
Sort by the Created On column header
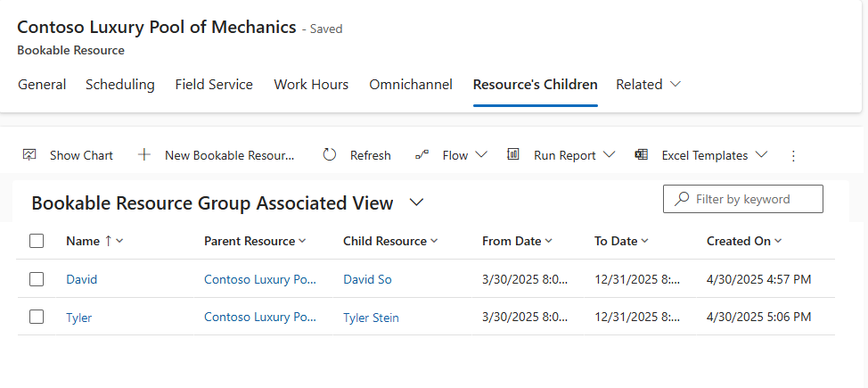tap(740, 241)
